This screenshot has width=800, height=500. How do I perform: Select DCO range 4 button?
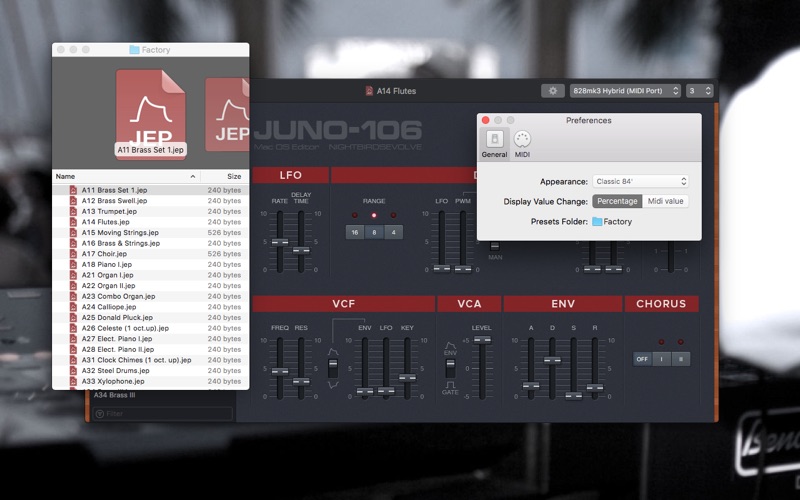(393, 232)
